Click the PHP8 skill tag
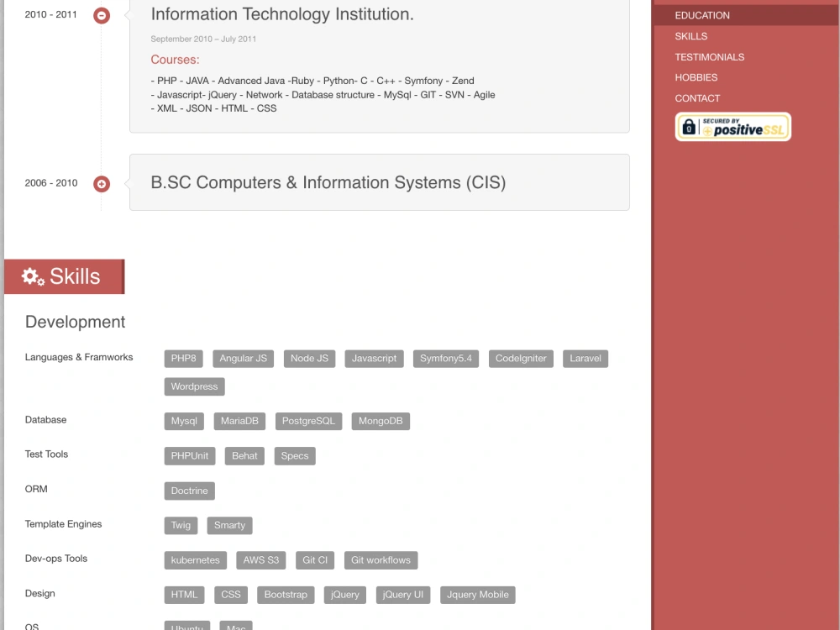The width and height of the screenshot is (840, 630). (183, 359)
